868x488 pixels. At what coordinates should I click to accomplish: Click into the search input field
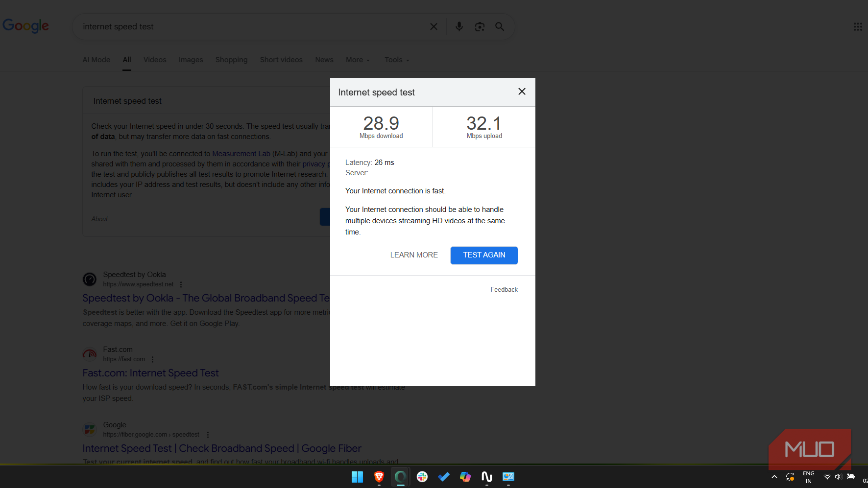245,27
